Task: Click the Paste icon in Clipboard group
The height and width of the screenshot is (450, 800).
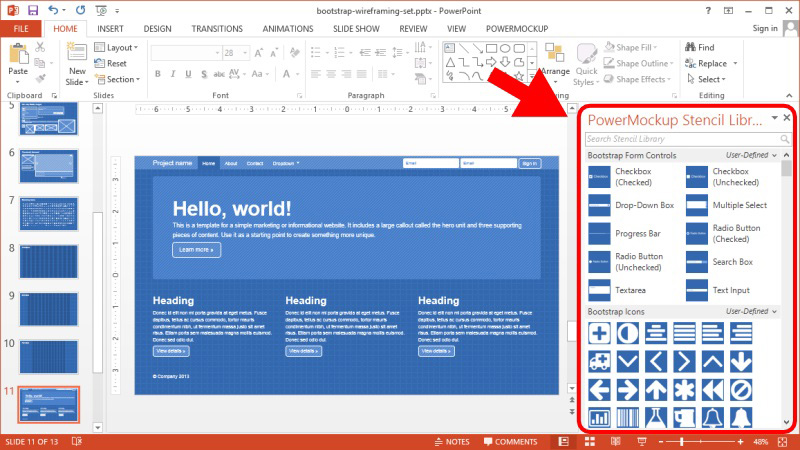Action: coord(18,58)
